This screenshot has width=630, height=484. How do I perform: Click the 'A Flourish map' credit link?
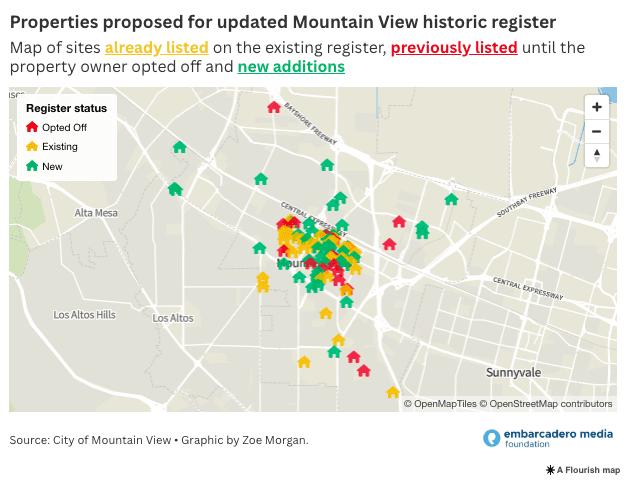[x=588, y=469]
